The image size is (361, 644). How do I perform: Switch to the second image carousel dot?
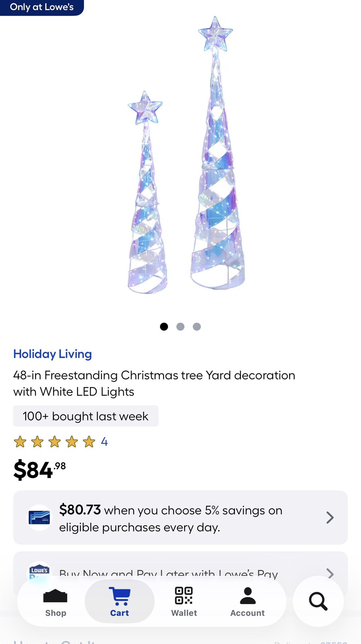pyautogui.click(x=180, y=327)
